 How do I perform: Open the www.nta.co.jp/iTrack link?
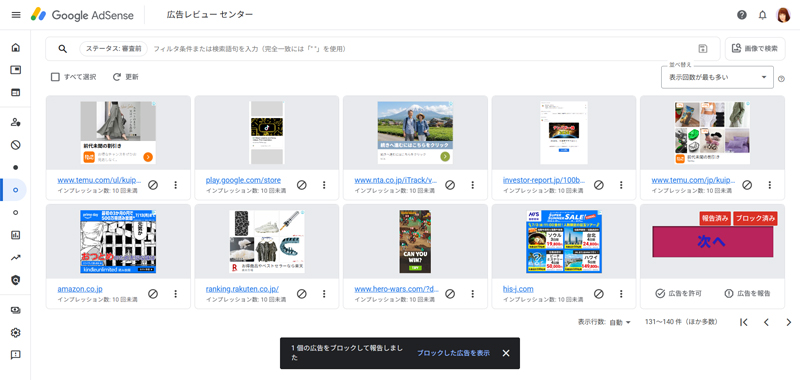click(x=396, y=180)
